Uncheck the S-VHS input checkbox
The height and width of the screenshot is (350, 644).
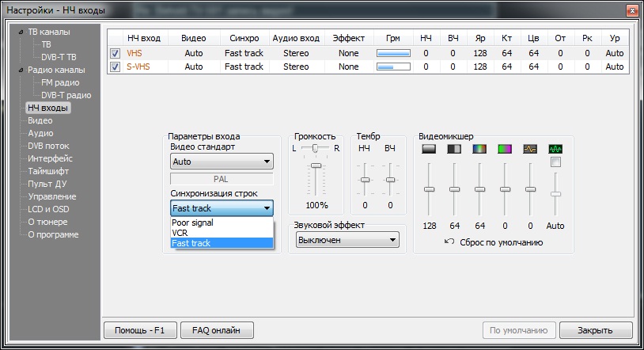pyautogui.click(x=115, y=67)
